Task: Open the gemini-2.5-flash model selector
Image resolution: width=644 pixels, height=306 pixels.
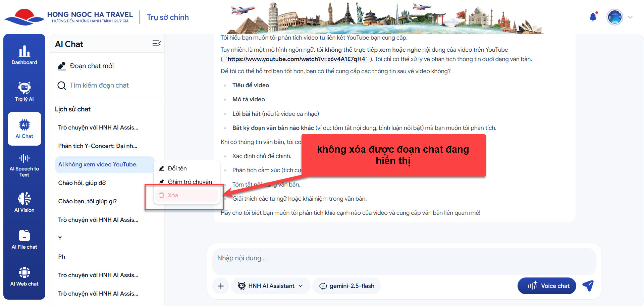Action: point(347,286)
